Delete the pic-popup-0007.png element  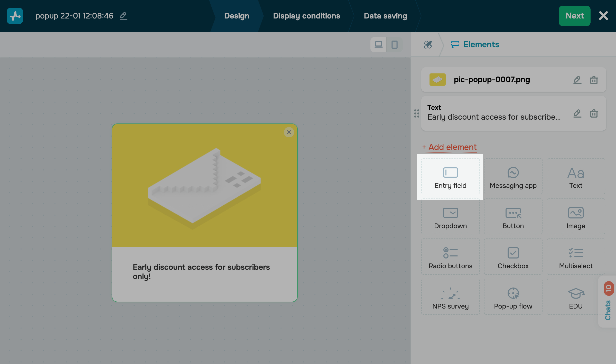pos(594,80)
